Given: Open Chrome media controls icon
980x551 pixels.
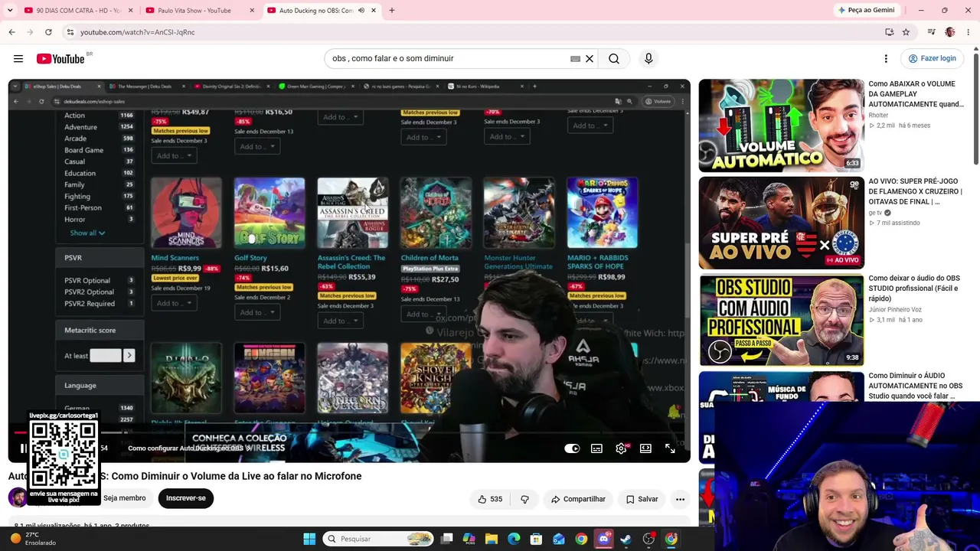Looking at the screenshot, I should coord(931,32).
